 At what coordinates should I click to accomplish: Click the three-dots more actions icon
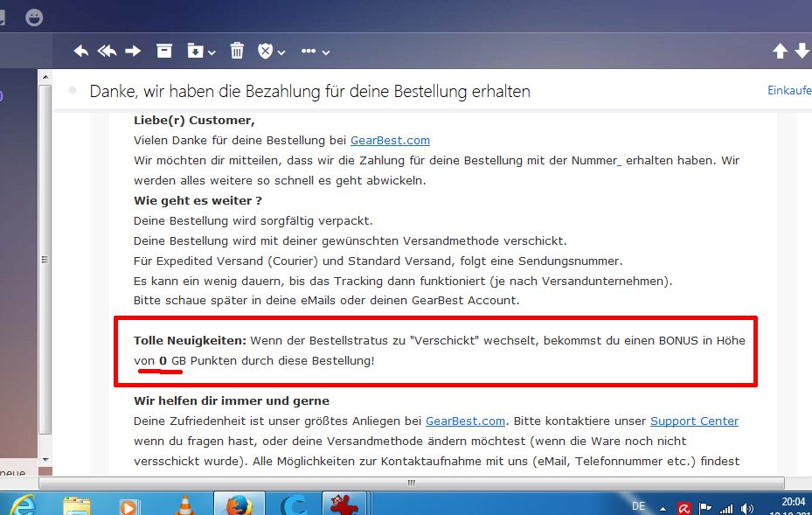tap(309, 51)
